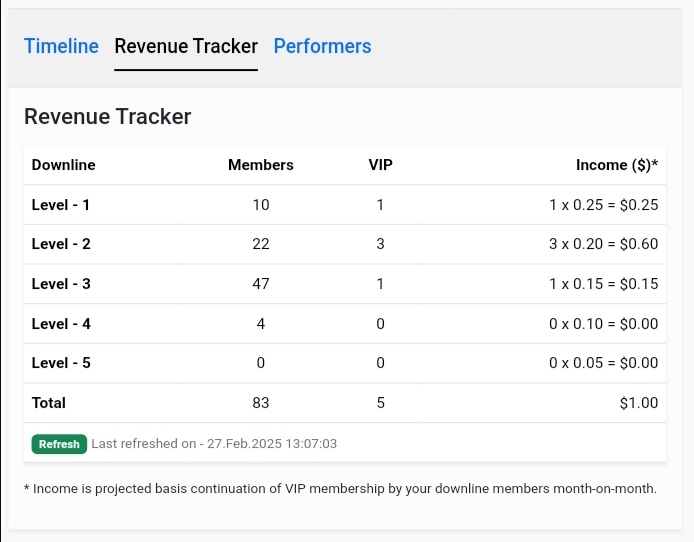Image resolution: width=694 pixels, height=542 pixels.
Task: Click Level 2 members count 22
Action: tap(261, 244)
